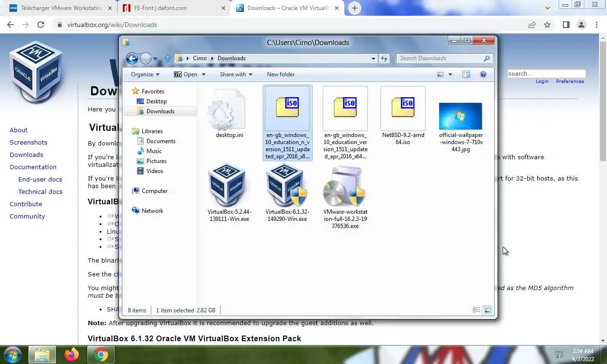This screenshot has width=607, height=364.
Task: Click the Explorer forward navigation button
Action: pyautogui.click(x=146, y=58)
